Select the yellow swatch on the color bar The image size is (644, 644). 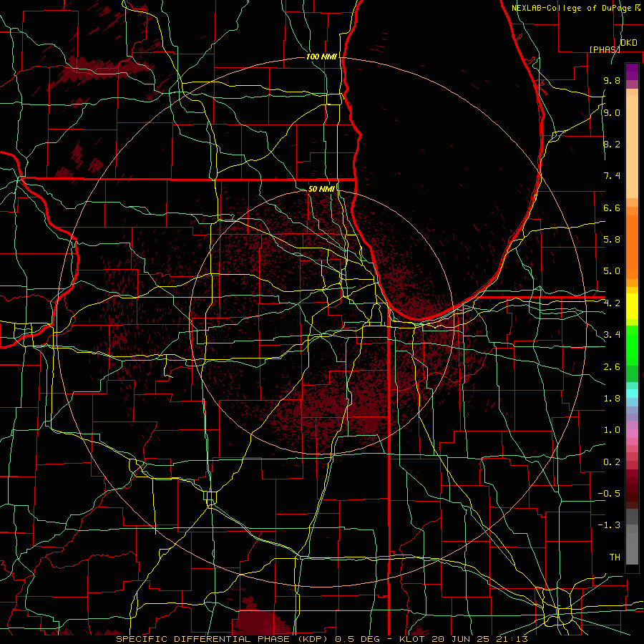pos(632,306)
